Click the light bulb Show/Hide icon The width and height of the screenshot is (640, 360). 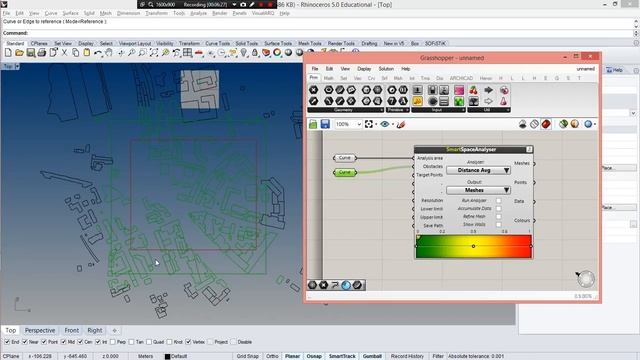click(244, 53)
